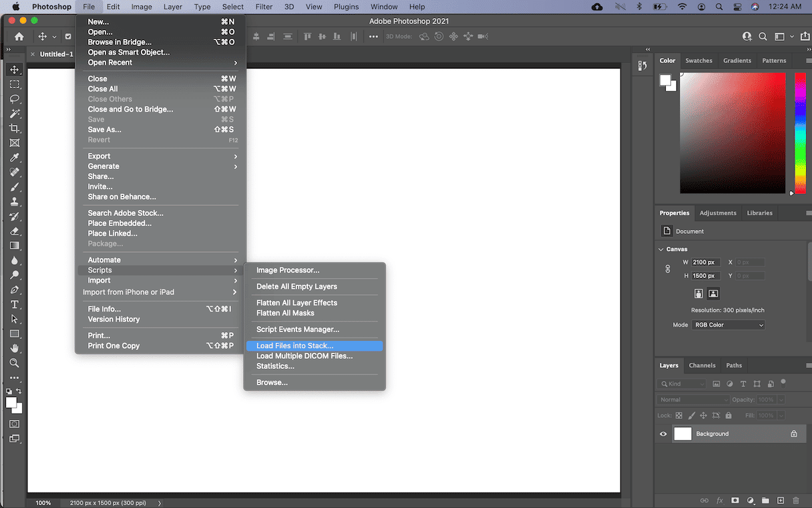This screenshot has height=508, width=812.
Task: Create a new layer icon
Action: 780,500
